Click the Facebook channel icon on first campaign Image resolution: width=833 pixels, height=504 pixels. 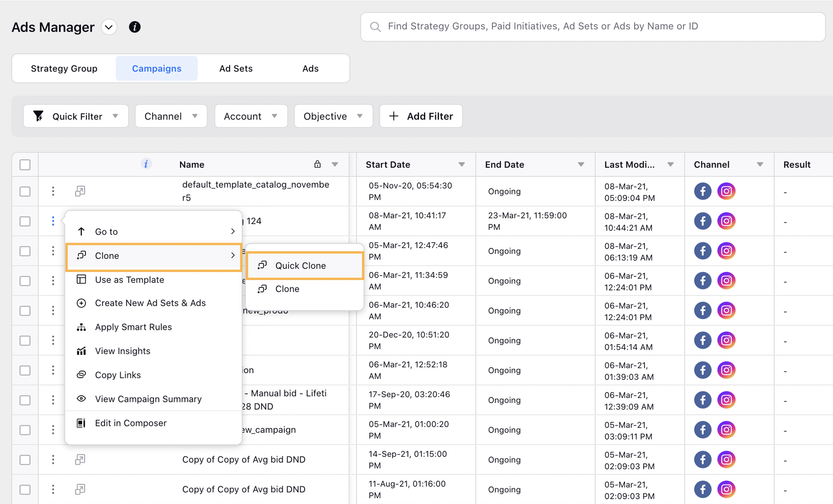click(x=702, y=191)
